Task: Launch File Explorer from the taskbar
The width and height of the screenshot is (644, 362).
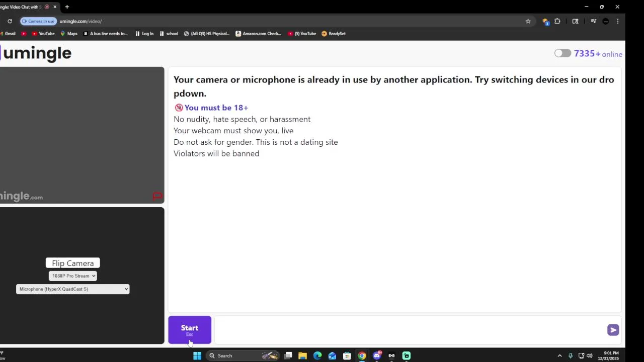Action: click(302, 355)
